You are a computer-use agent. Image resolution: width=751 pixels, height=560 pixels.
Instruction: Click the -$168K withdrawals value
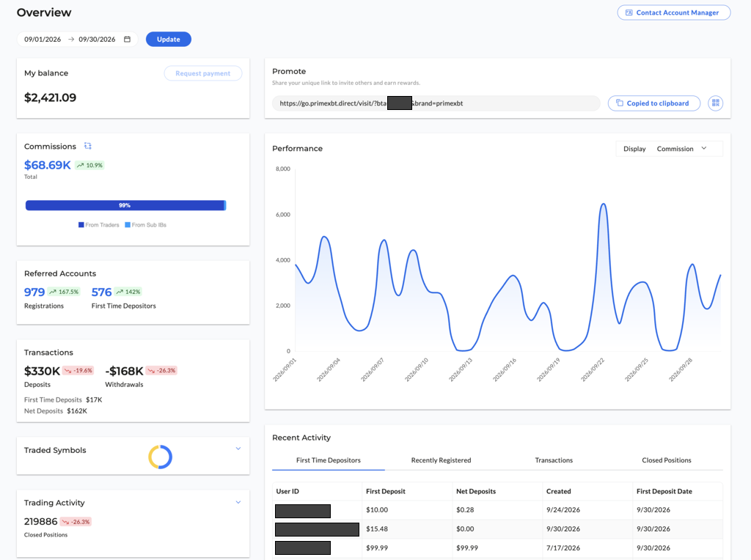tap(124, 371)
